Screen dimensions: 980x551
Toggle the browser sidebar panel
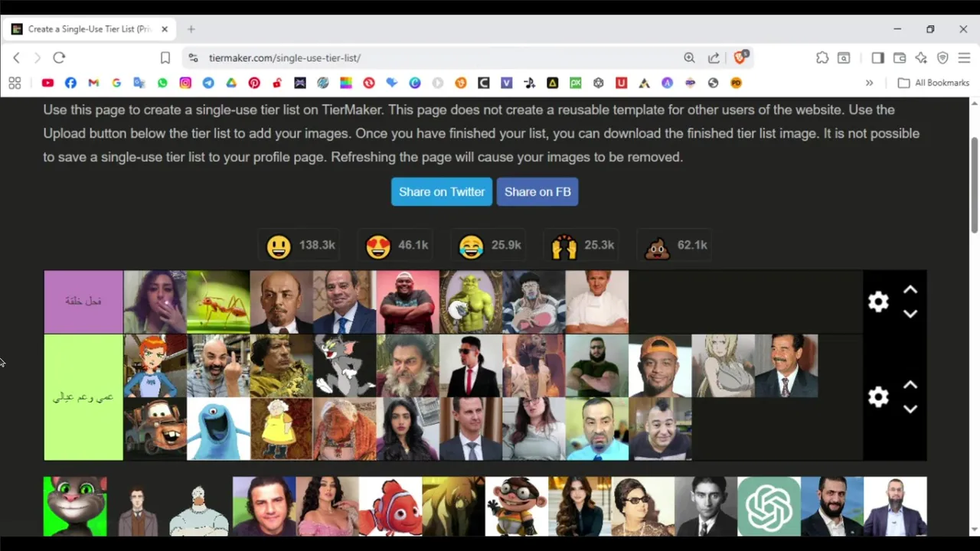pyautogui.click(x=877, y=57)
